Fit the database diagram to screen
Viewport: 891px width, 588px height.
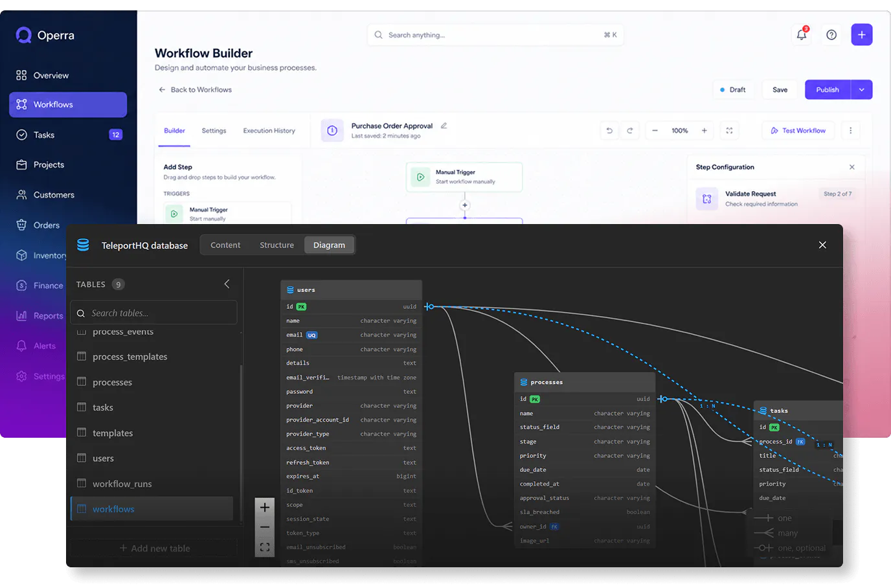point(265,547)
